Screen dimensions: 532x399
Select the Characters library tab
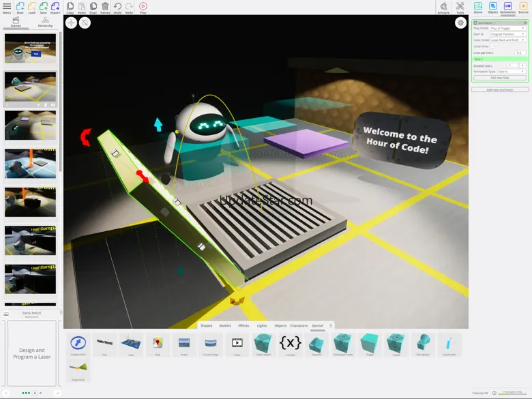pos(299,325)
